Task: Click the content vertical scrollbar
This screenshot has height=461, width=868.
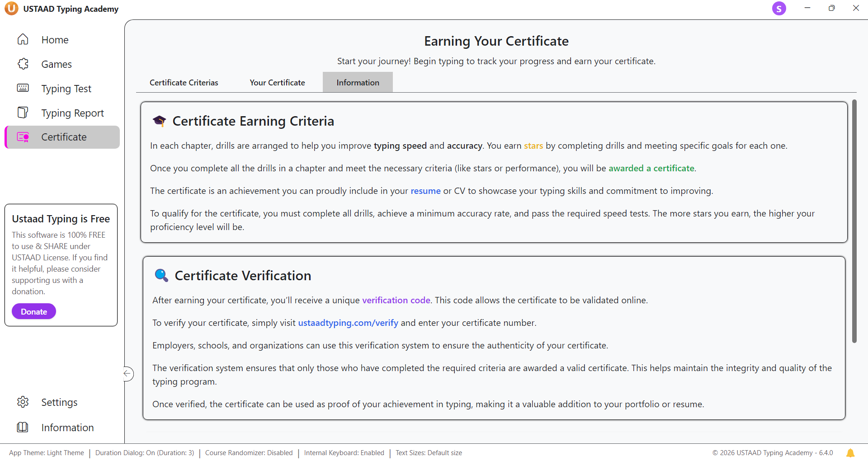Action: [854, 221]
